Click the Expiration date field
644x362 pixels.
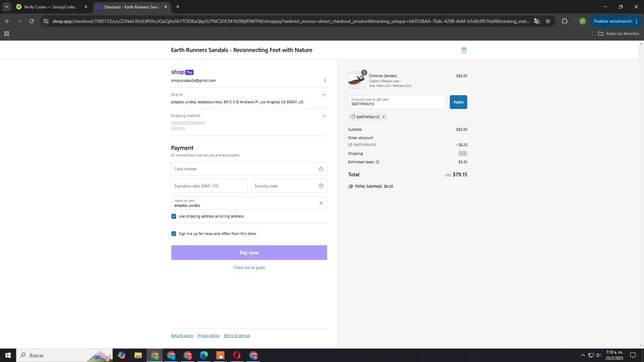click(209, 186)
